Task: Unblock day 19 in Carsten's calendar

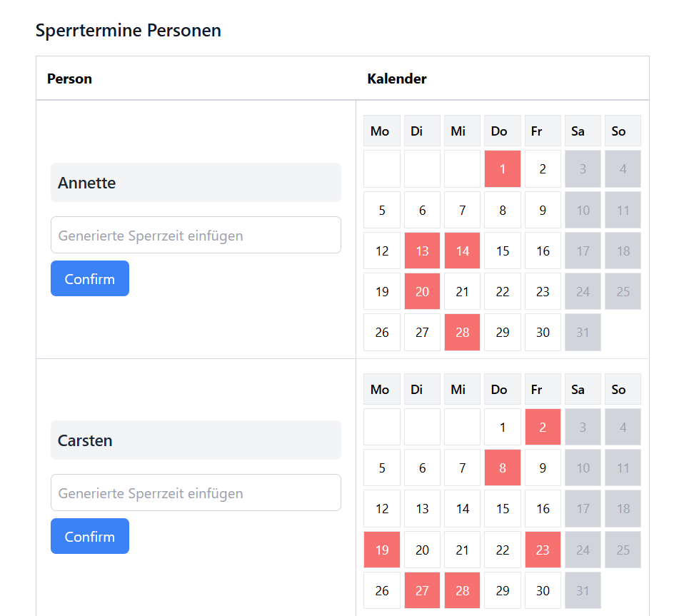Action: [x=381, y=549]
